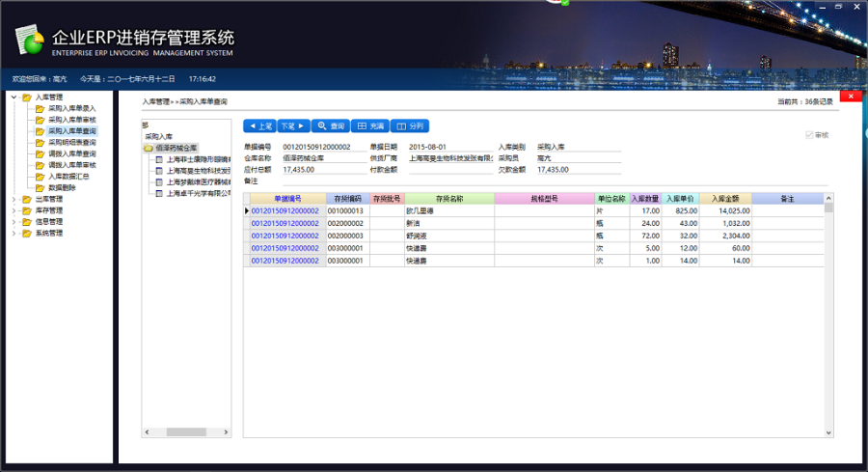The height and width of the screenshot is (472, 868).
Task: Click the 欠款金额 field showing 17,435.00
Action: [579, 170]
